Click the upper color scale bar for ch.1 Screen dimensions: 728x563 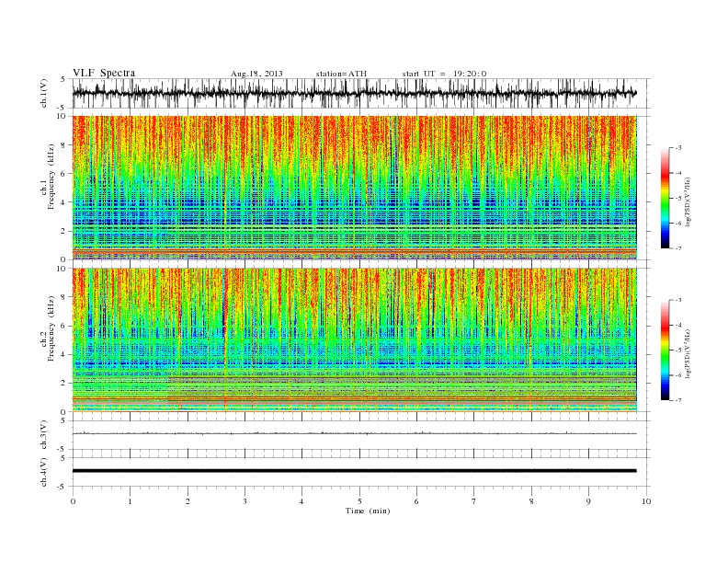point(665,198)
